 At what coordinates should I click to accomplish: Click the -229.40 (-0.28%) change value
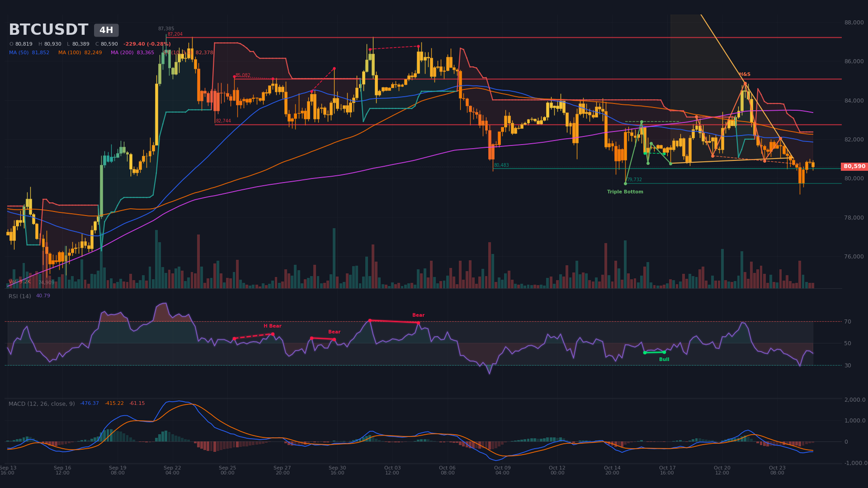[x=147, y=44]
